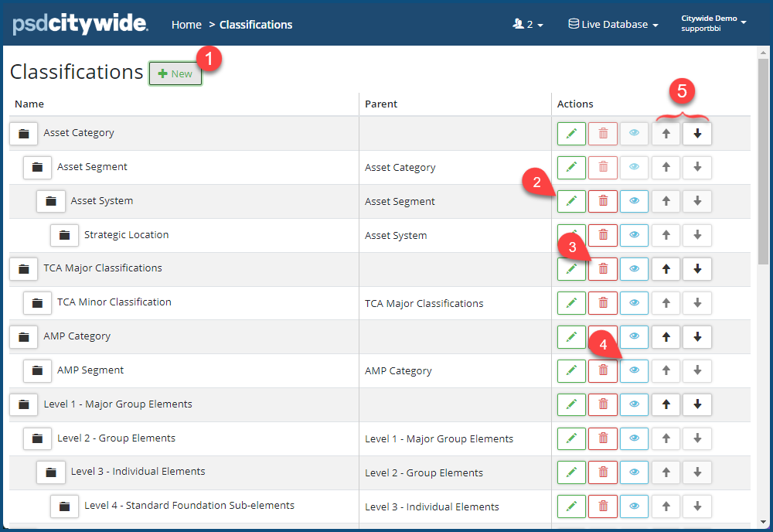773x532 pixels.
Task: Move AMP Segment down
Action: 697,370
